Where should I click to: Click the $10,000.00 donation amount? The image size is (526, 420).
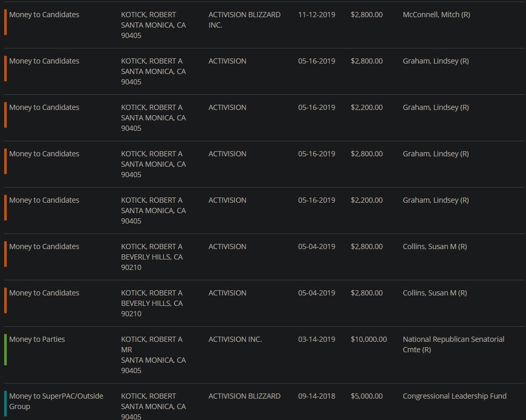coord(369,339)
